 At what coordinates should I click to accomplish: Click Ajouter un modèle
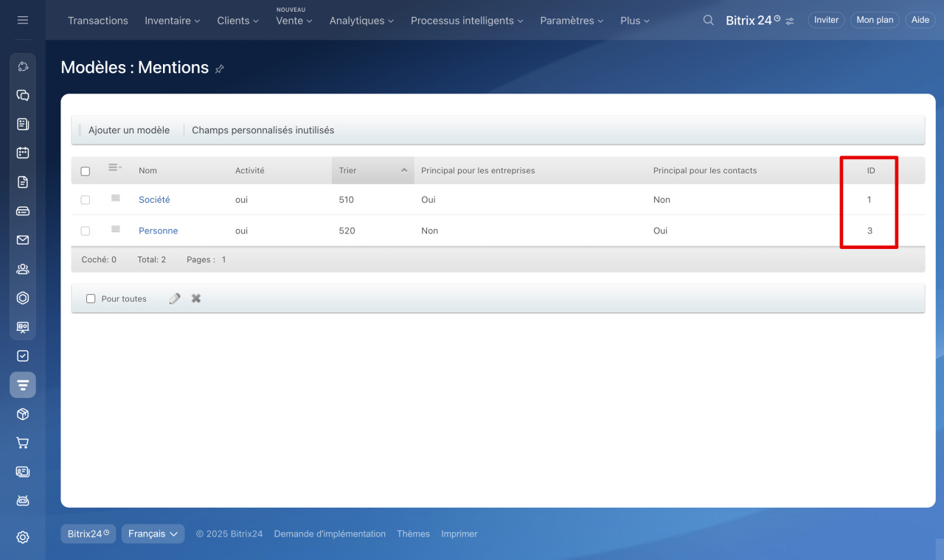129,130
